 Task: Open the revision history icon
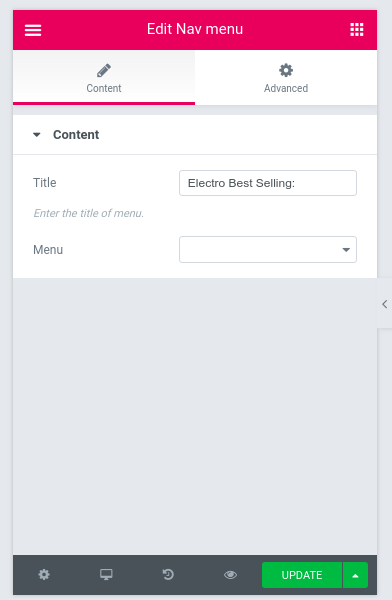[x=168, y=574]
